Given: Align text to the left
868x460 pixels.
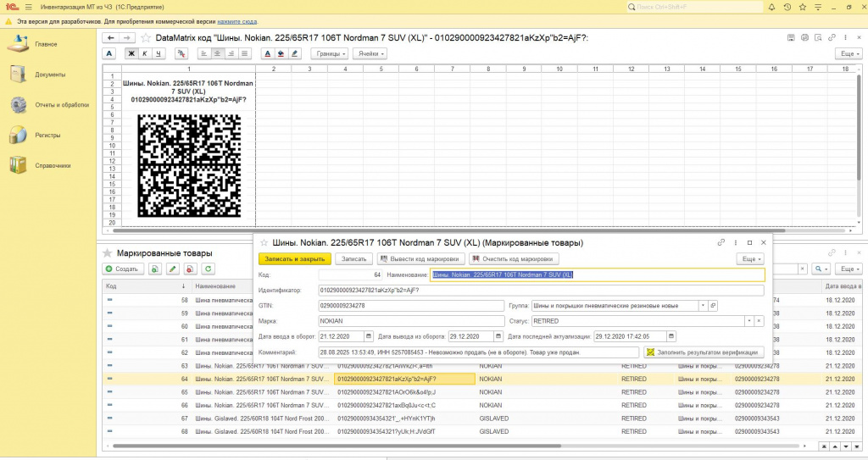Looking at the screenshot, I should 203,53.
